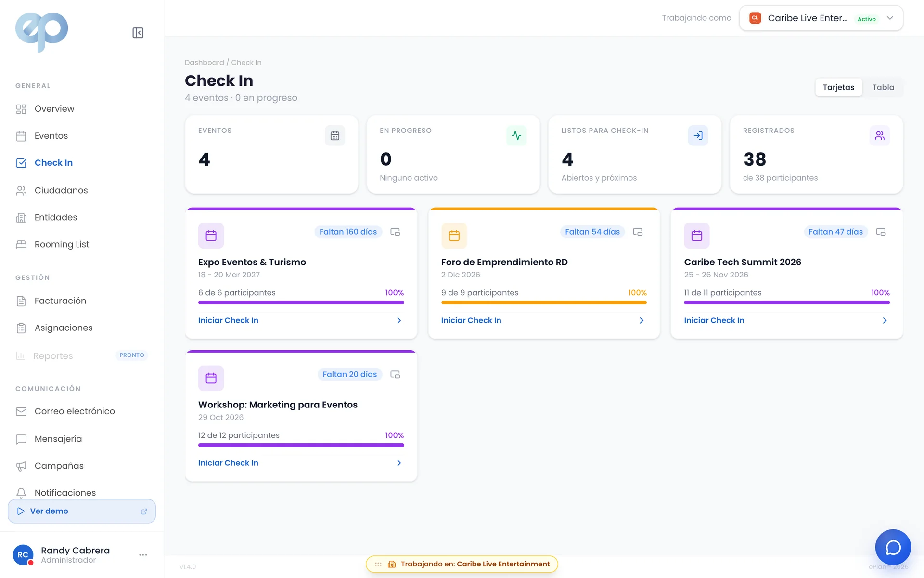The width and height of the screenshot is (924, 578).
Task: Switch to Tarjetas view
Action: [x=838, y=87]
